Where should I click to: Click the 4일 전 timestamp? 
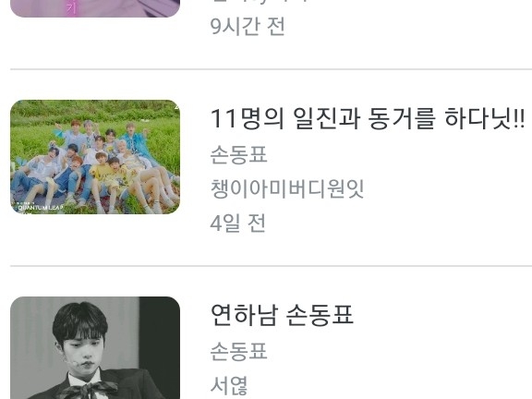coord(238,224)
